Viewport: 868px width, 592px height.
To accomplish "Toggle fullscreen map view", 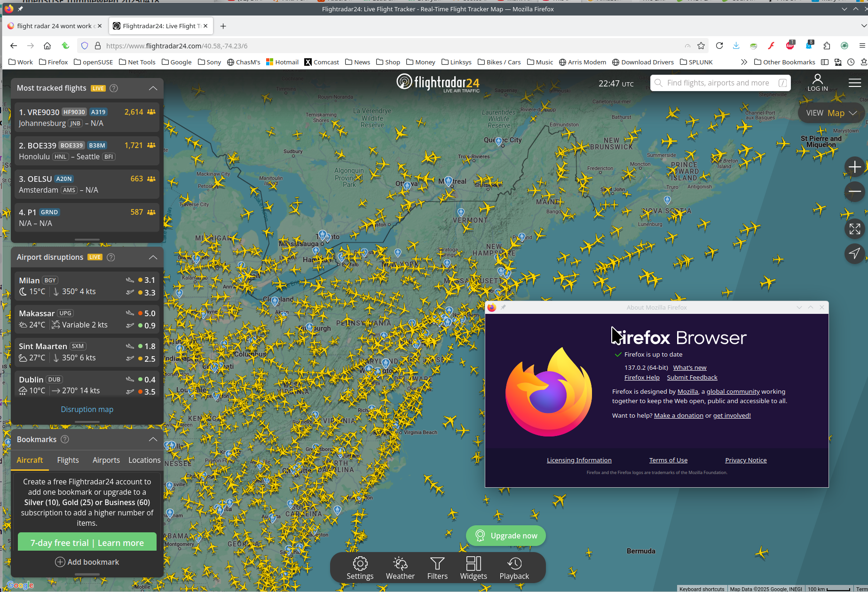I will coord(854,229).
